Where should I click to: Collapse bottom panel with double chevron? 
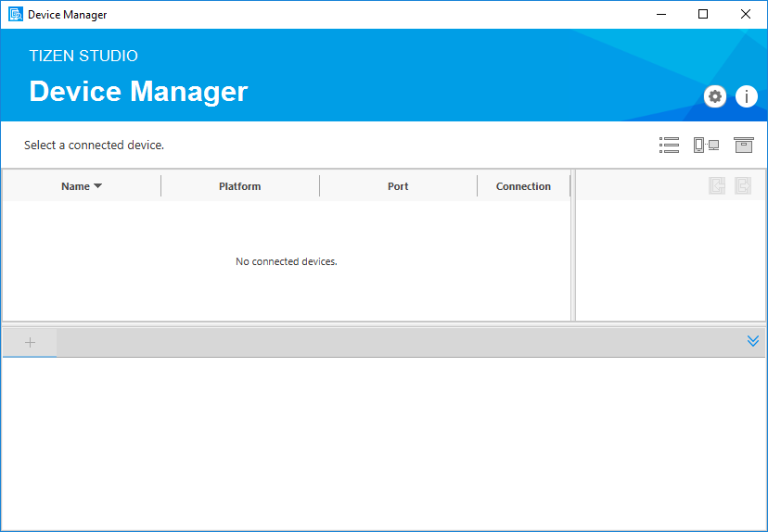point(753,341)
